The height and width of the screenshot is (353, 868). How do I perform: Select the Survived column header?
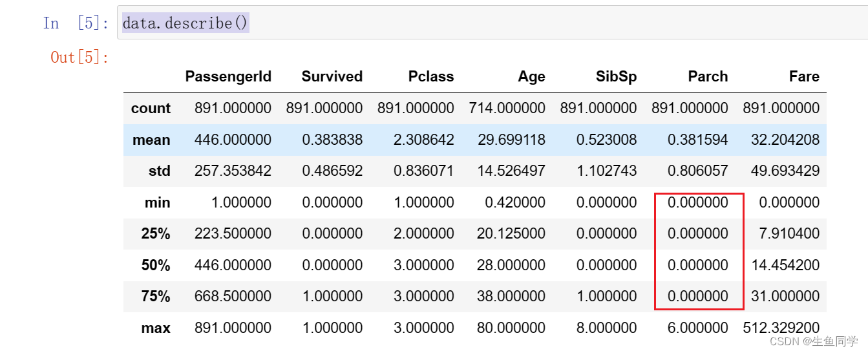[332, 76]
